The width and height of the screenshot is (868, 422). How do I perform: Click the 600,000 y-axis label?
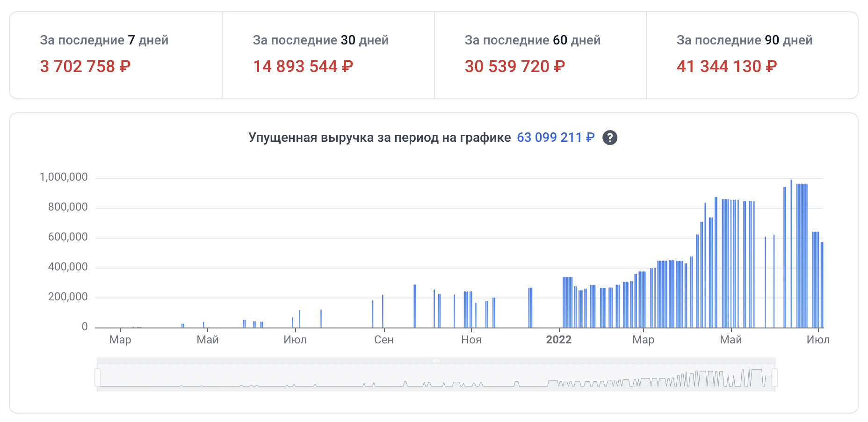coord(68,237)
